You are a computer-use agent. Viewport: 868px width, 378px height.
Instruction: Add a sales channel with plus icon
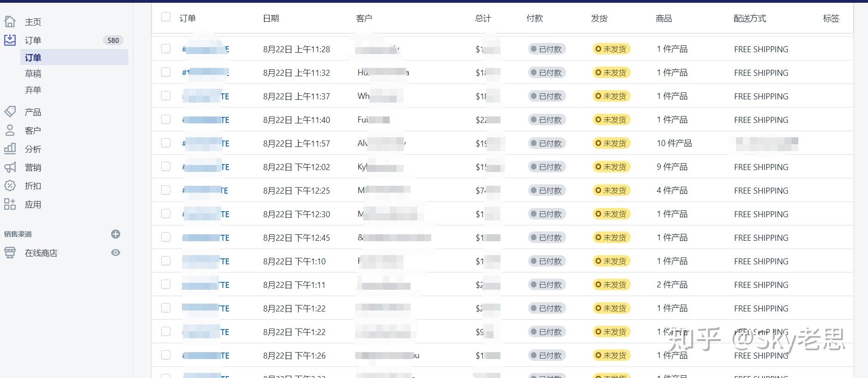point(116,234)
